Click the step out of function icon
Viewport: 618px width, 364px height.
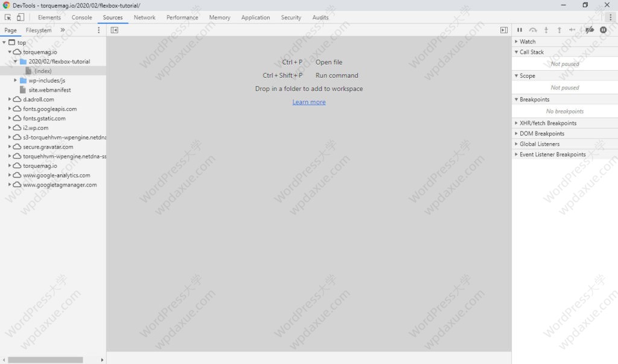(559, 30)
